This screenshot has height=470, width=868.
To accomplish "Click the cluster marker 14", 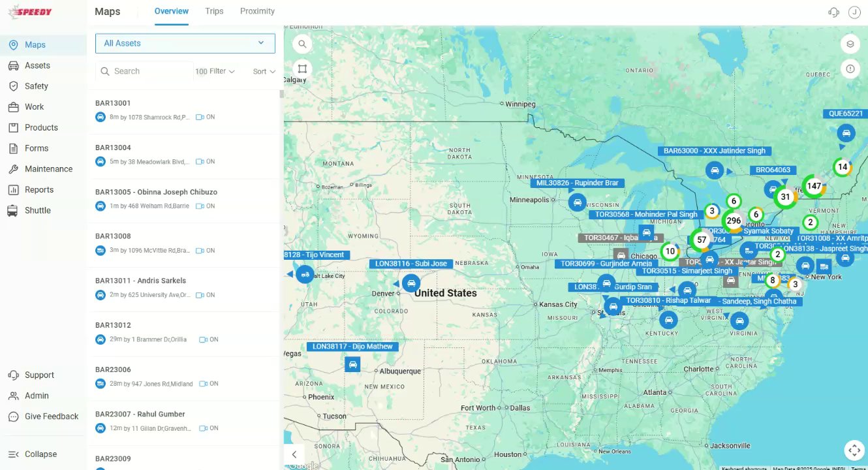I will 843,167.
